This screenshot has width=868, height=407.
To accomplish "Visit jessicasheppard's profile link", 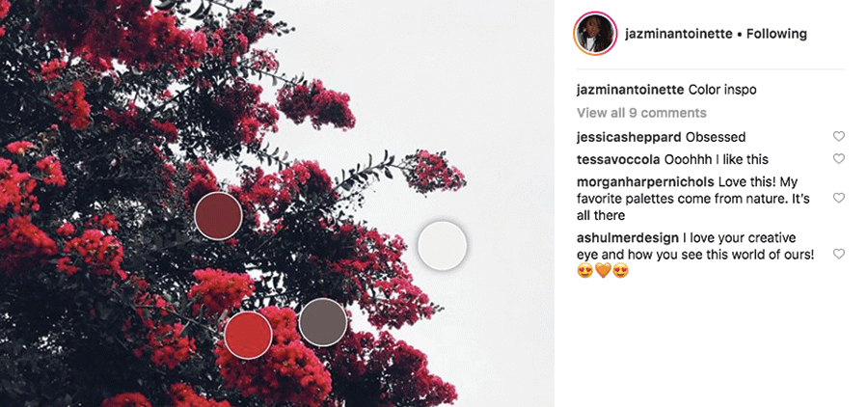I will [x=629, y=137].
